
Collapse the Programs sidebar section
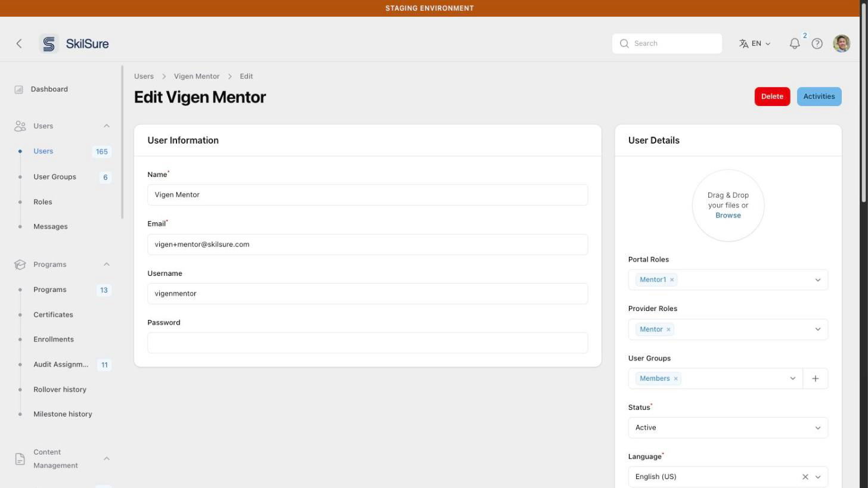(x=106, y=265)
